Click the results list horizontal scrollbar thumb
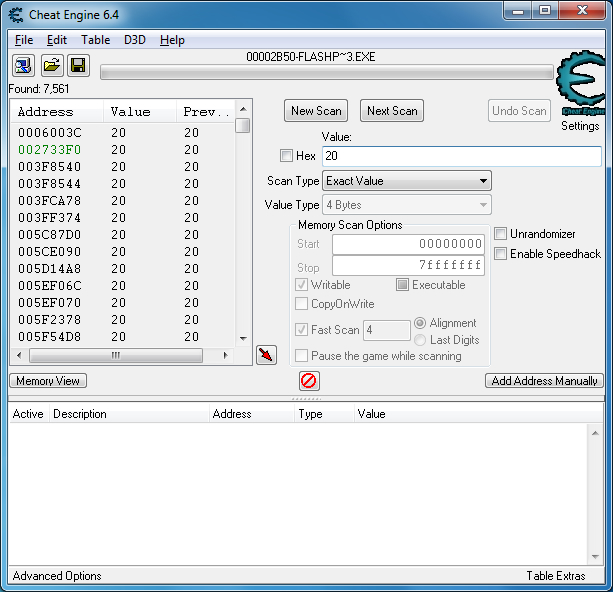Screen dimensions: 613x592 coord(116,355)
